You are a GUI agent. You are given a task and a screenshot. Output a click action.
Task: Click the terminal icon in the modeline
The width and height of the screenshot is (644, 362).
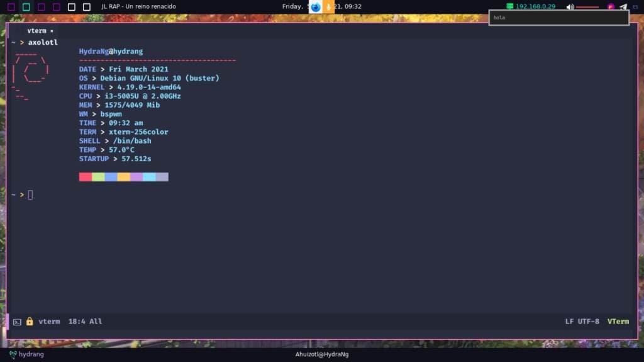tap(17, 322)
